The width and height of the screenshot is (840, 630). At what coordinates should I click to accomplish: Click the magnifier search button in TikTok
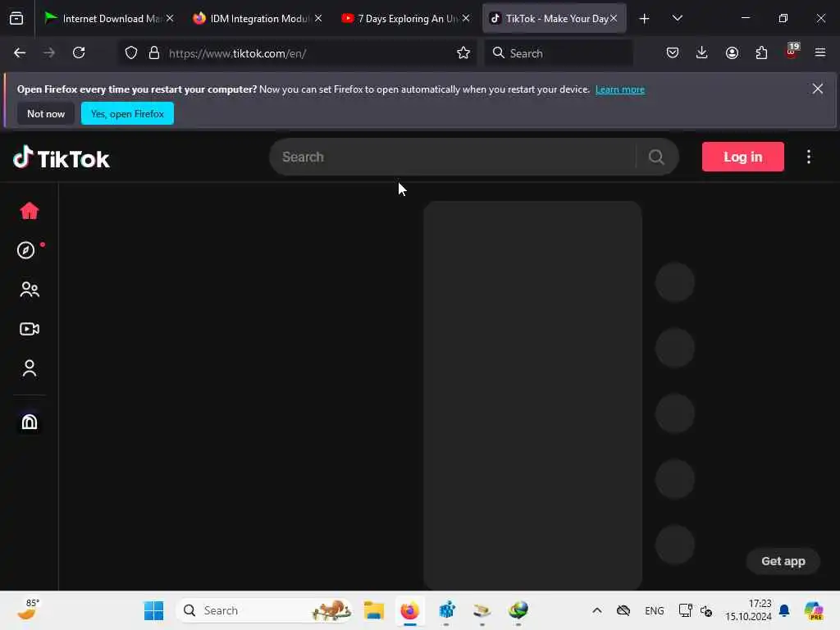656,157
